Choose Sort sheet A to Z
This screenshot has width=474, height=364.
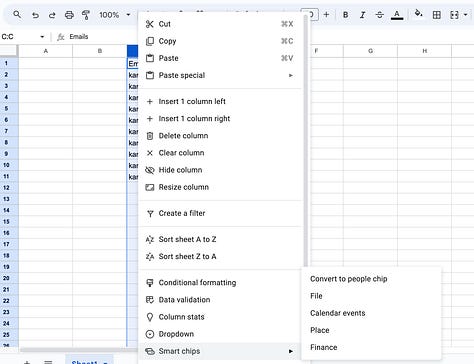(x=220, y=239)
